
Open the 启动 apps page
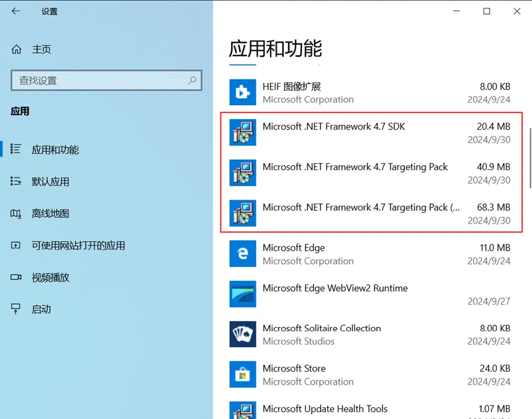(x=41, y=310)
